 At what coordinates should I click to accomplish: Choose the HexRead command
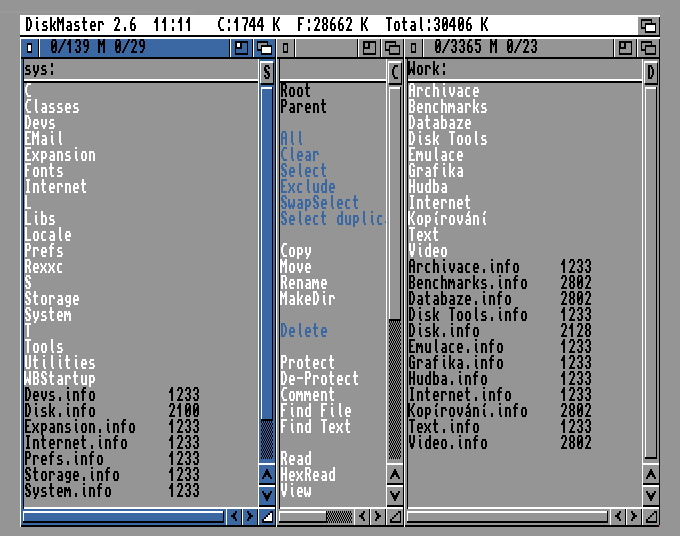tap(308, 475)
